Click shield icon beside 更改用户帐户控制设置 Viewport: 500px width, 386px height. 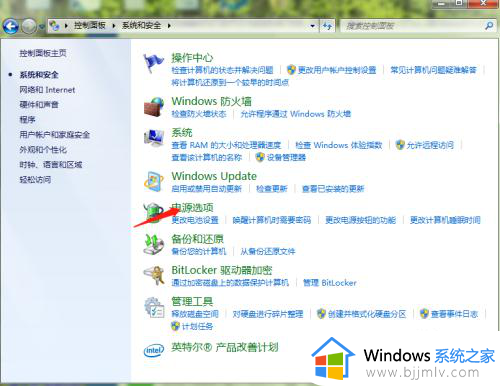coord(291,70)
